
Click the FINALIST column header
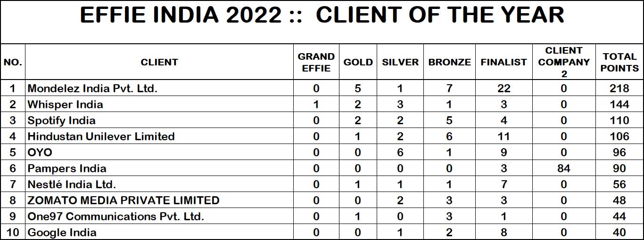(x=504, y=62)
